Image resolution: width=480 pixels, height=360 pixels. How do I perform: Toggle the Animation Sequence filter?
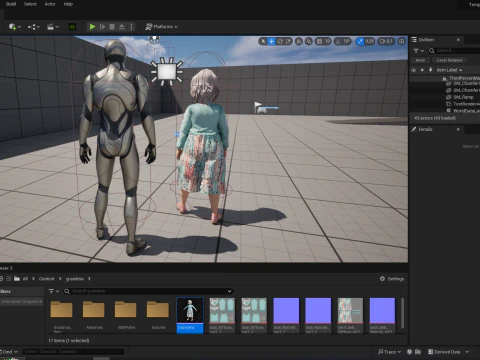(x=22, y=301)
